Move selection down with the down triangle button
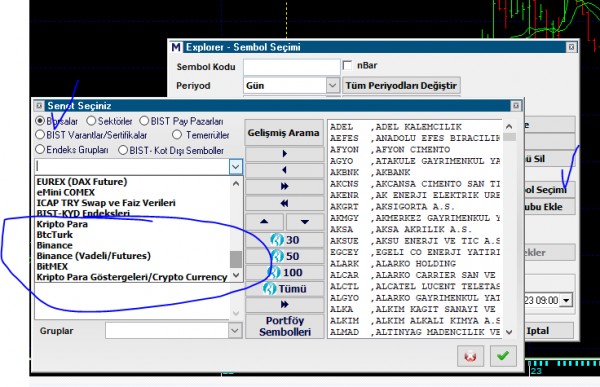600x387 pixels. point(305,222)
